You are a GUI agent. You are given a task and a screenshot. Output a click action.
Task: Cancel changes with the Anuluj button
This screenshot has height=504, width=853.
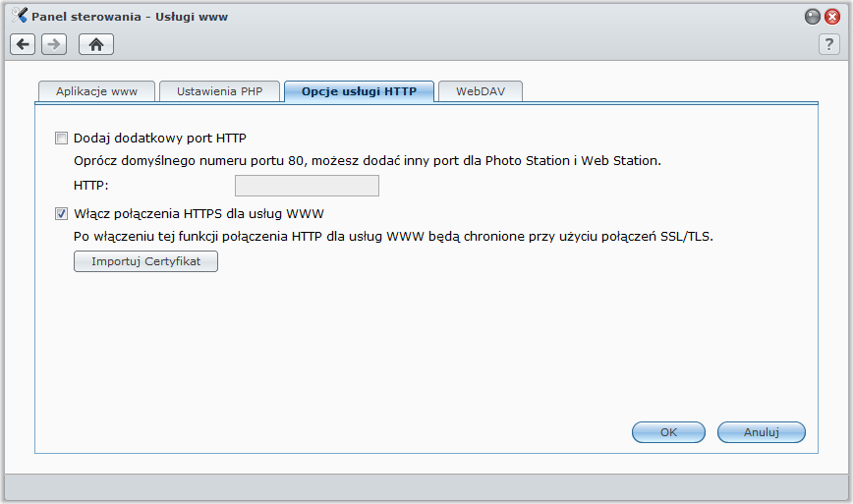point(761,432)
